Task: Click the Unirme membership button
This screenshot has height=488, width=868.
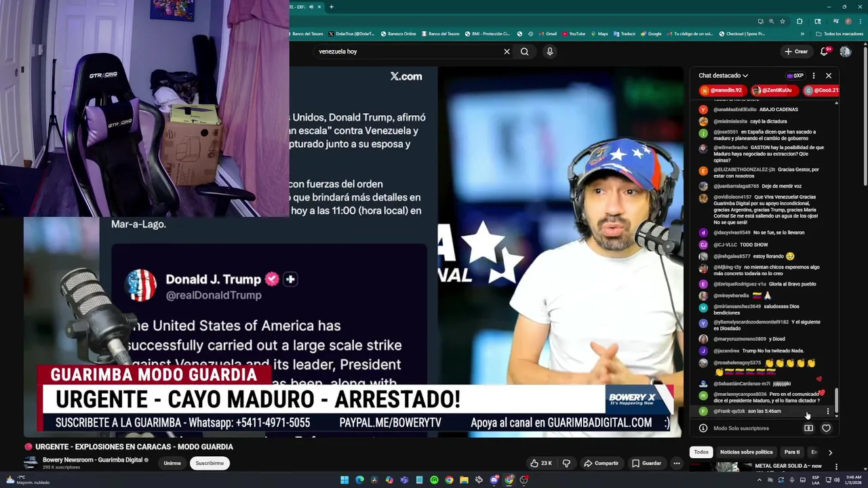Action: [x=172, y=464]
